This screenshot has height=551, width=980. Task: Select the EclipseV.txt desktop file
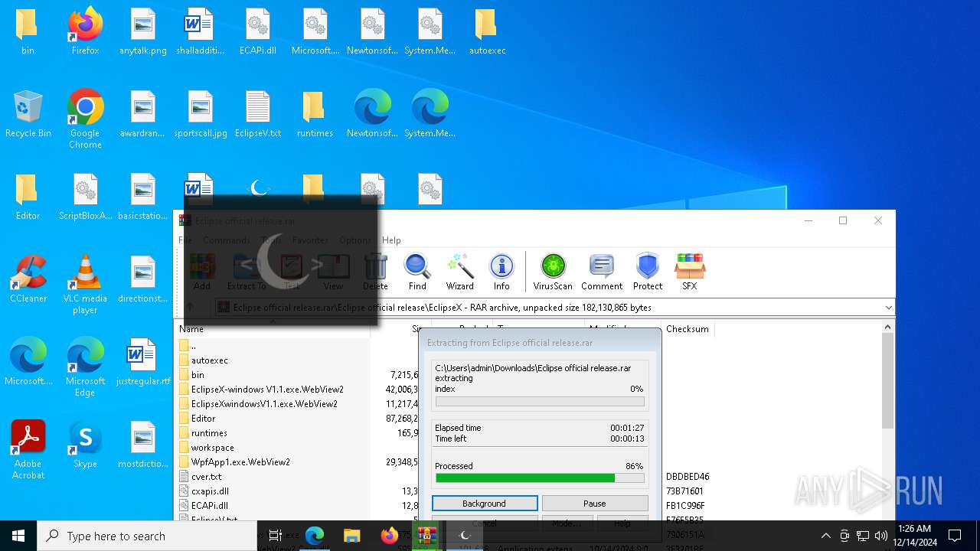click(x=258, y=114)
